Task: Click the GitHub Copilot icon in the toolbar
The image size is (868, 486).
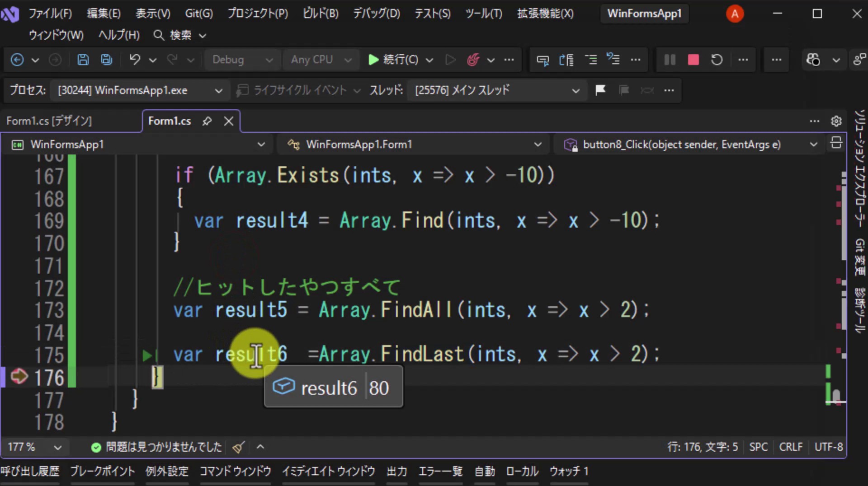Action: 813,60
